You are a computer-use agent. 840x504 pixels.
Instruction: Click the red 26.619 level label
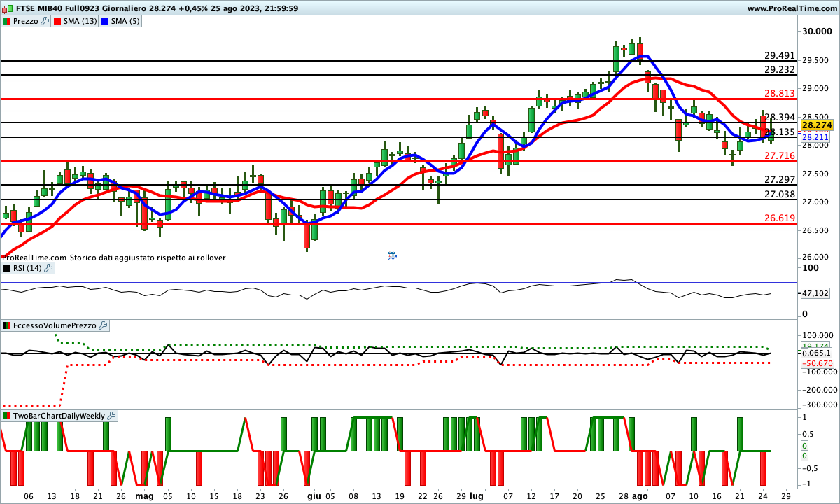[x=779, y=218]
